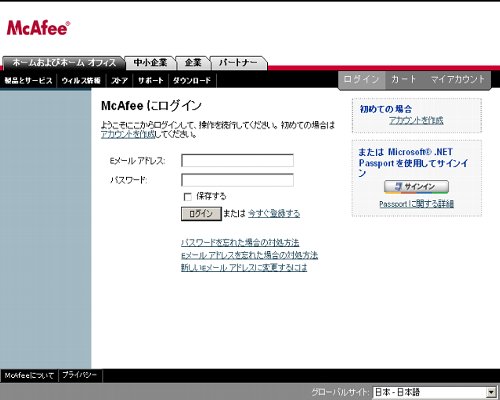Open the ウィルス情報 menu item
This screenshot has width=500, height=400.
coord(81,80)
